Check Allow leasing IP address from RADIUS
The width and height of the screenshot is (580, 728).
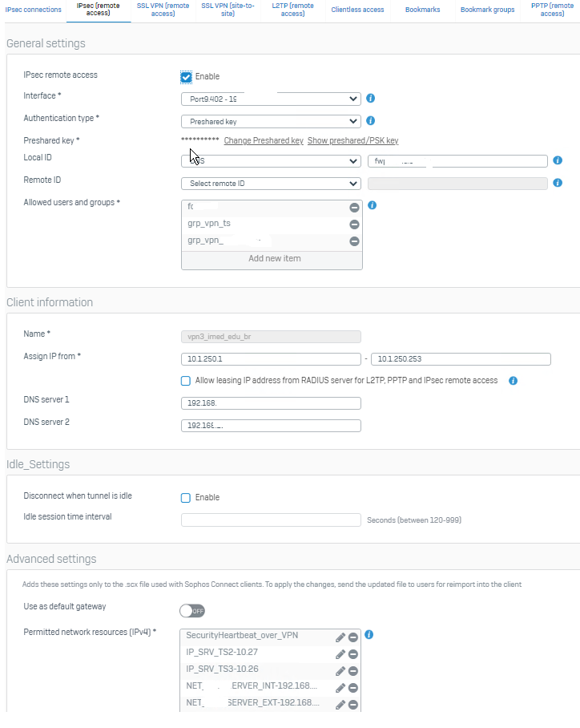click(x=186, y=381)
